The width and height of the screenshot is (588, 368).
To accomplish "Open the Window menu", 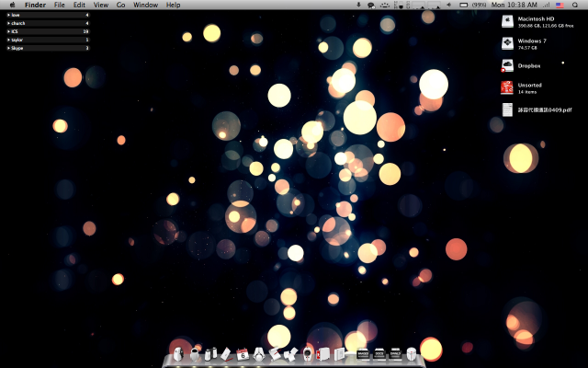I will [145, 5].
